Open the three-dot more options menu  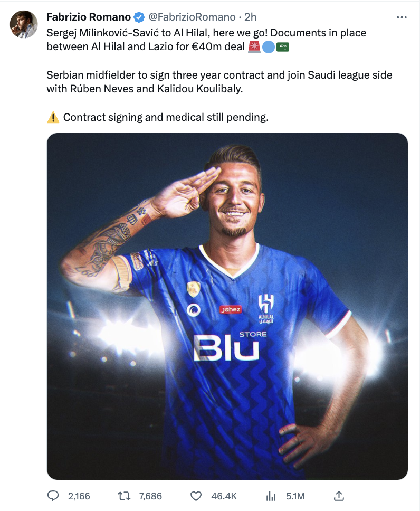pyautogui.click(x=402, y=17)
